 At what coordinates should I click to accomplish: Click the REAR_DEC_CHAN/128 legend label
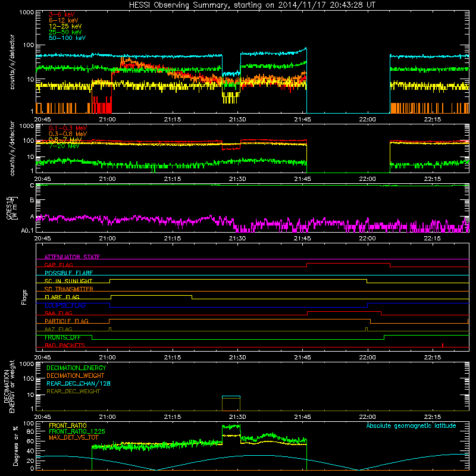click(x=79, y=383)
